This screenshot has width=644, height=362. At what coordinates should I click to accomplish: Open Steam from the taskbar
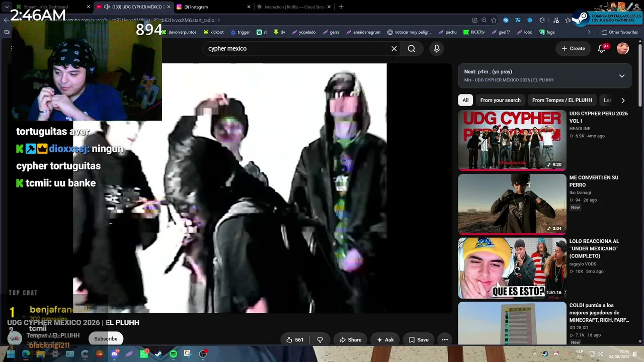(x=158, y=354)
